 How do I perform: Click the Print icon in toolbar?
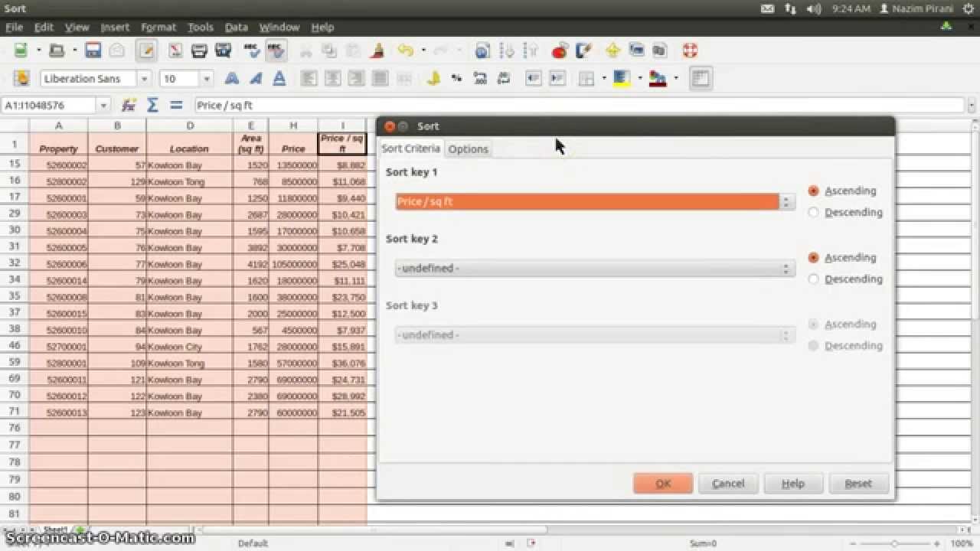[199, 51]
